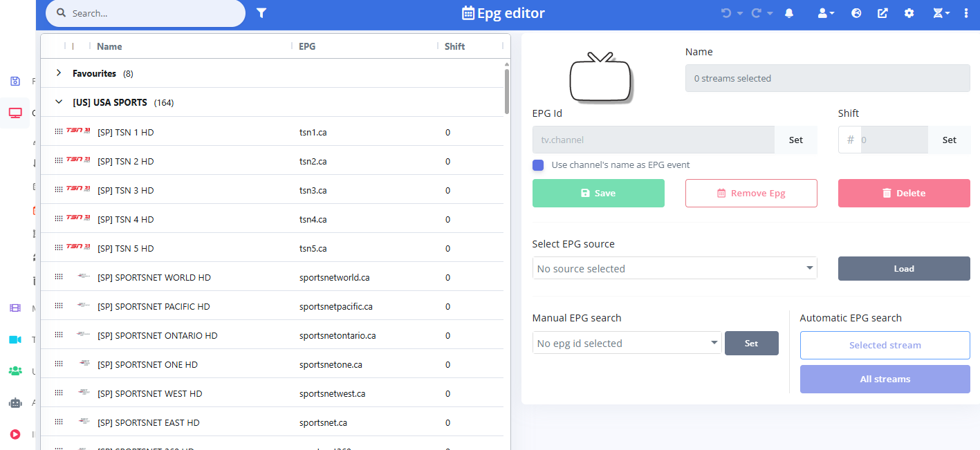Image resolution: width=980 pixels, height=450 pixels.
Task: Click the 'sportsnetone.ca' EPG cell
Action: pyautogui.click(x=331, y=364)
